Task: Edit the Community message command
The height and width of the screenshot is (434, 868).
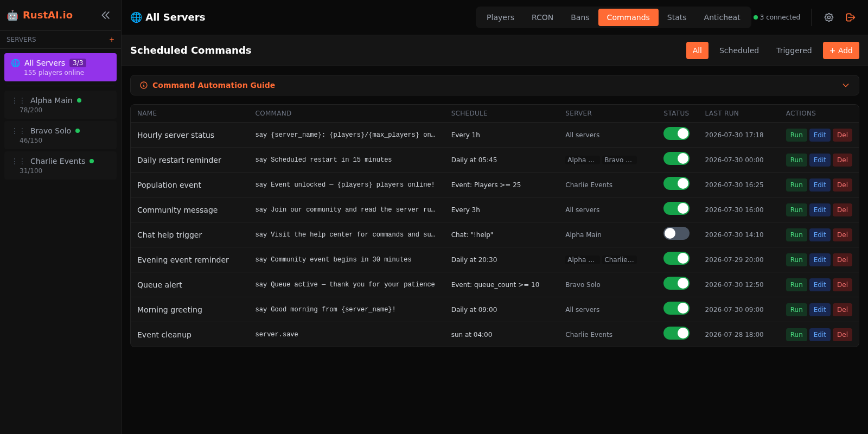Action: pos(820,210)
